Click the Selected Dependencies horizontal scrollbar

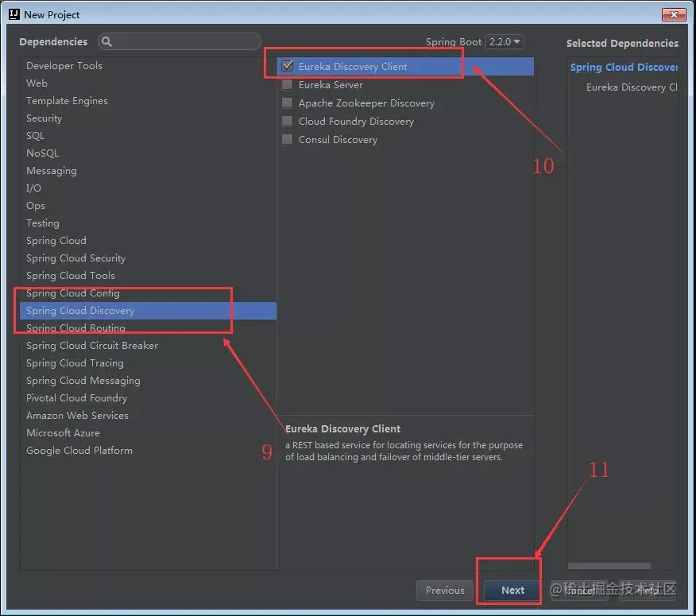tap(609, 566)
